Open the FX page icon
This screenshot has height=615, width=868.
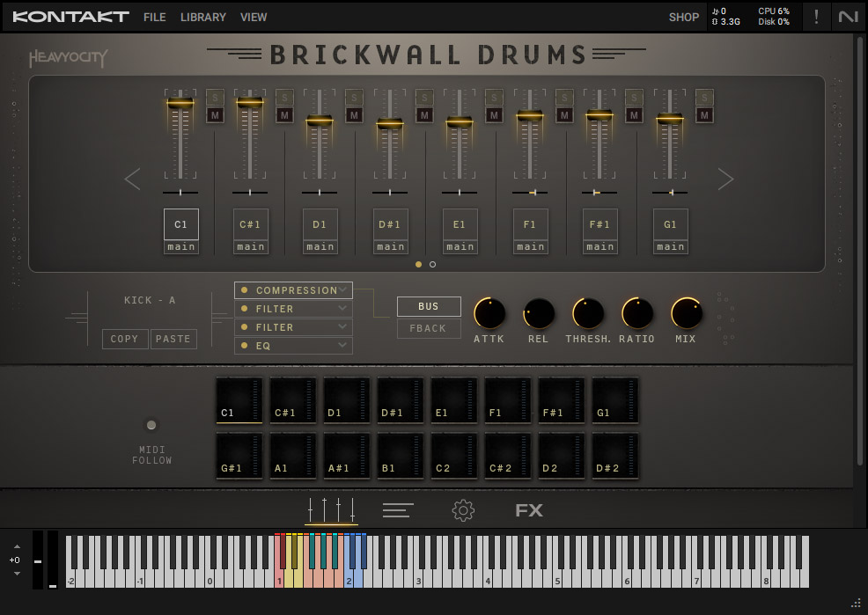coord(529,510)
